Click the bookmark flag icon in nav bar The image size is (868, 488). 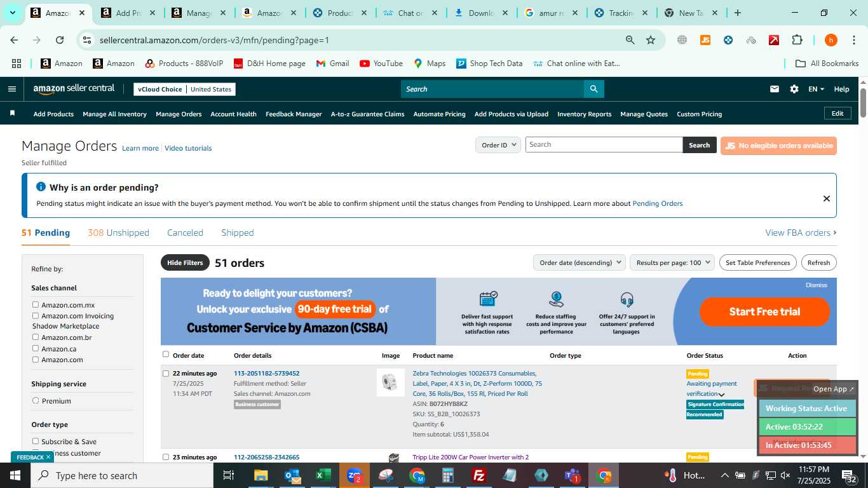coord(12,113)
